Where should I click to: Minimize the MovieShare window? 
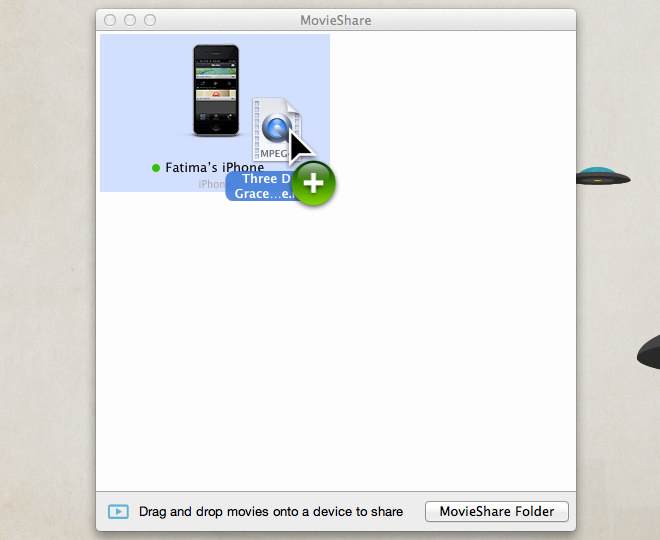coord(130,20)
